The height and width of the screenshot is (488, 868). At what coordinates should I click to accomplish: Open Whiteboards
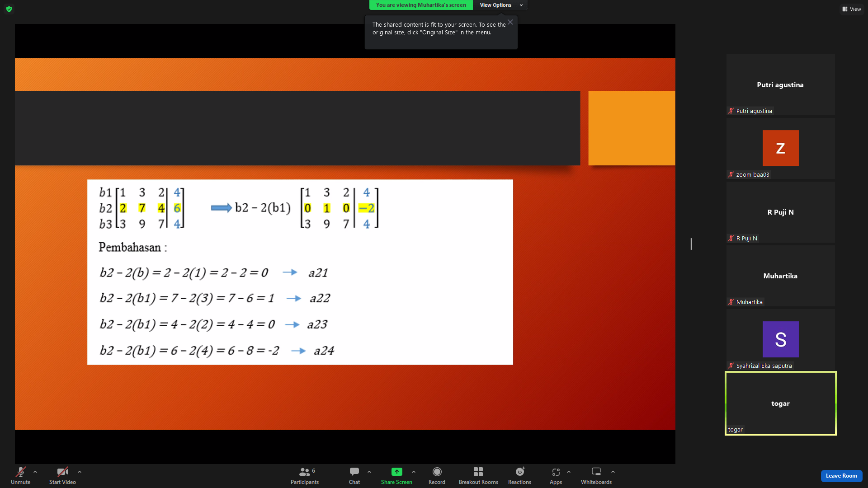pyautogui.click(x=596, y=475)
